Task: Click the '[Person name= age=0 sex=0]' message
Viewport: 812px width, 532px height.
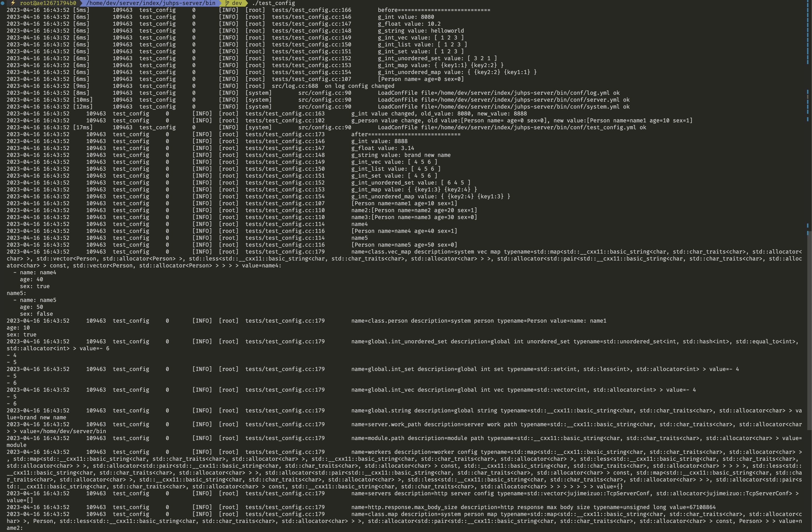Action: pyautogui.click(x=421, y=79)
